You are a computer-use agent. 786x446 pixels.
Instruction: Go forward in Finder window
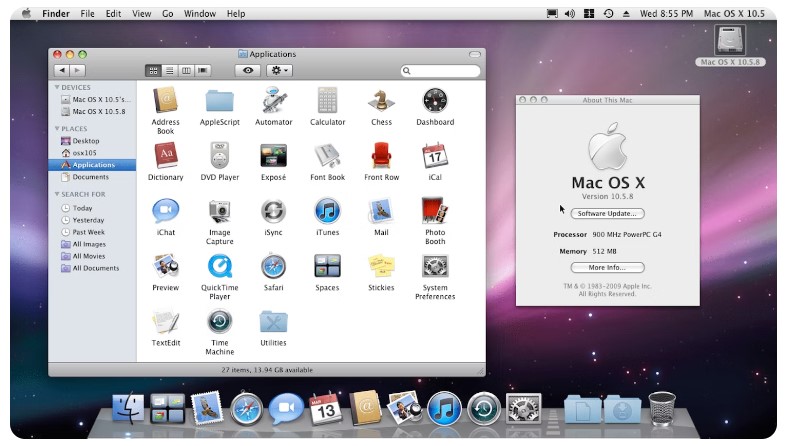tap(78, 71)
